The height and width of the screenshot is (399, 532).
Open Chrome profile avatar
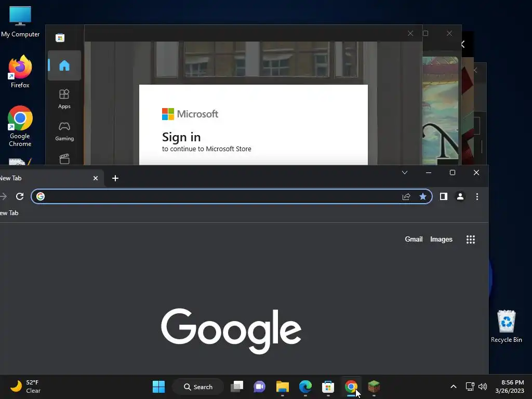(x=460, y=196)
